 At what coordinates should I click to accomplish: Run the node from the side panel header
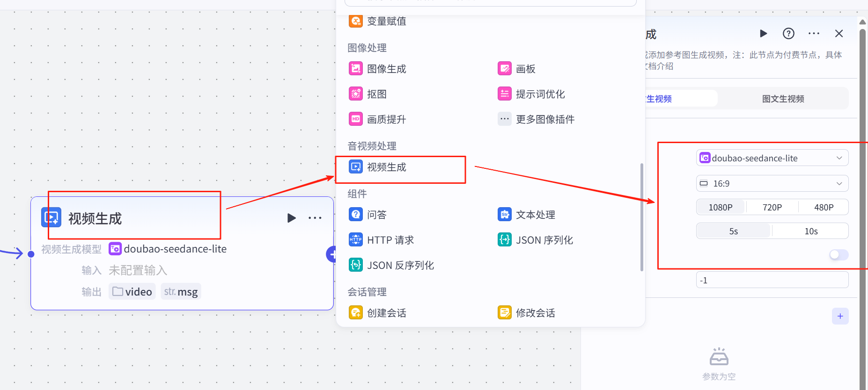[x=763, y=34]
